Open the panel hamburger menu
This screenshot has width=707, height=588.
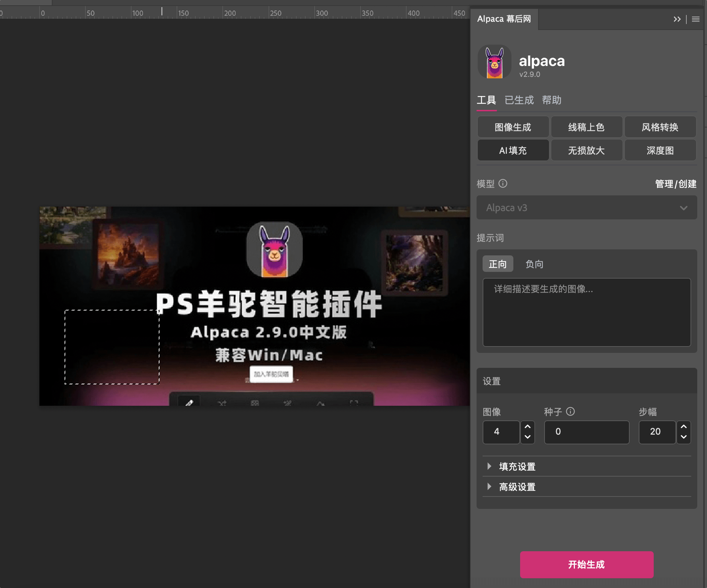(x=695, y=19)
